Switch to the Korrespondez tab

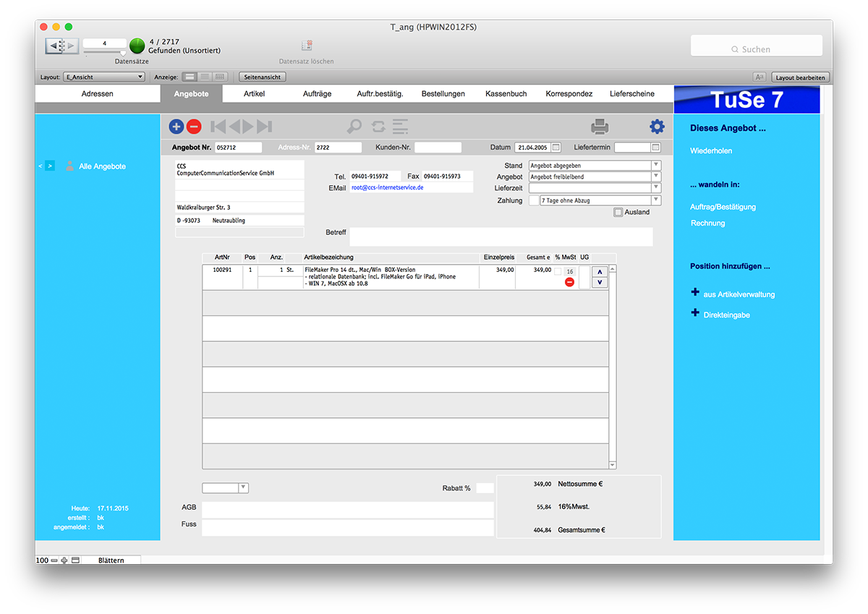569,94
